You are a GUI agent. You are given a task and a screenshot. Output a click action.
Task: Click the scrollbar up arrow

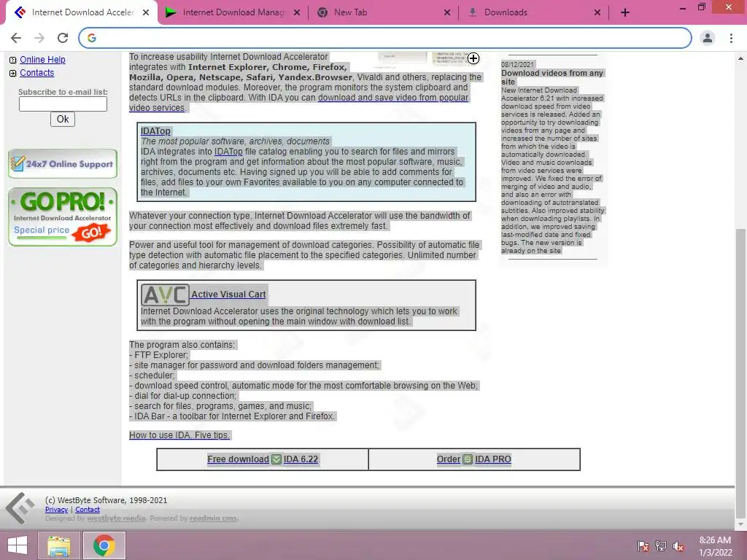(x=740, y=58)
